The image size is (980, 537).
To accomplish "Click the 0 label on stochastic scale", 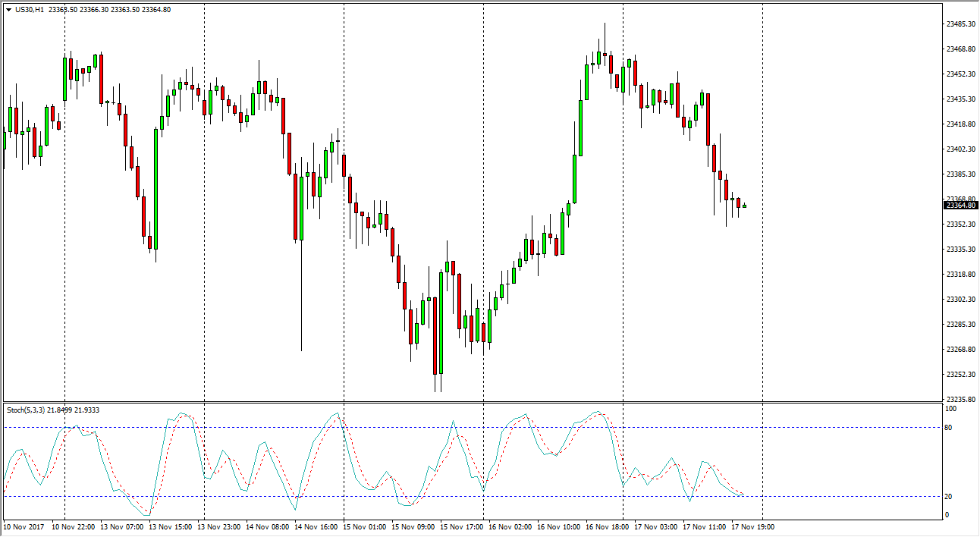I will coord(947,515).
